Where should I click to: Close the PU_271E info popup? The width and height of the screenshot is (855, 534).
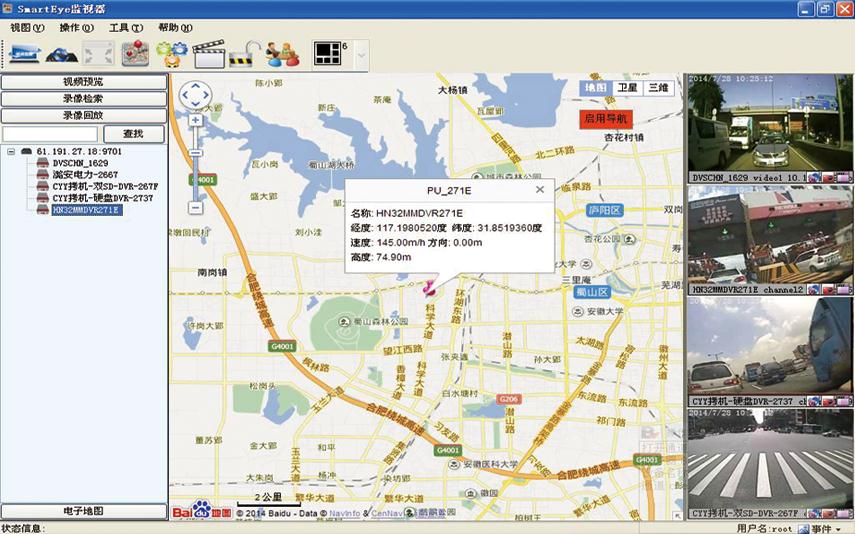click(540, 189)
